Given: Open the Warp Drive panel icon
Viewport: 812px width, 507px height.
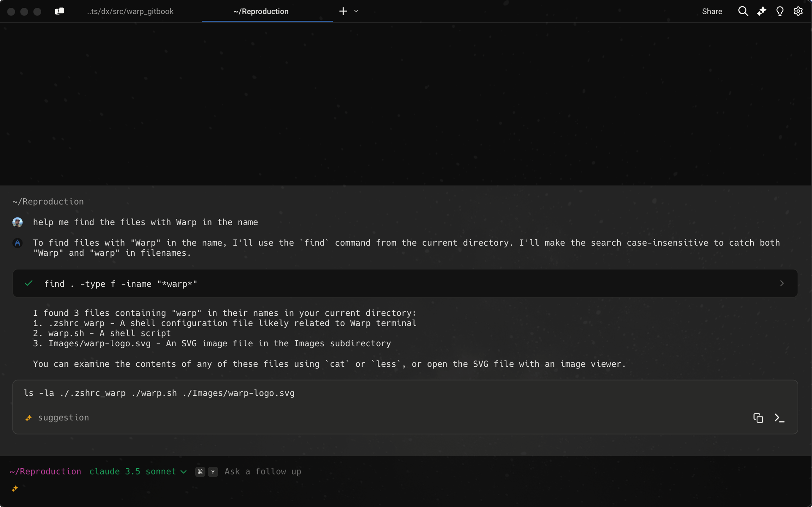Looking at the screenshot, I should point(59,11).
